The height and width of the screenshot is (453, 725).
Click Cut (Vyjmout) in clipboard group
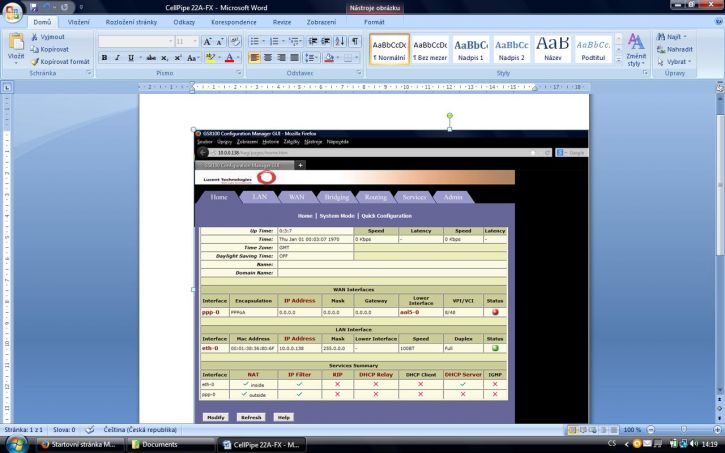coord(47,37)
